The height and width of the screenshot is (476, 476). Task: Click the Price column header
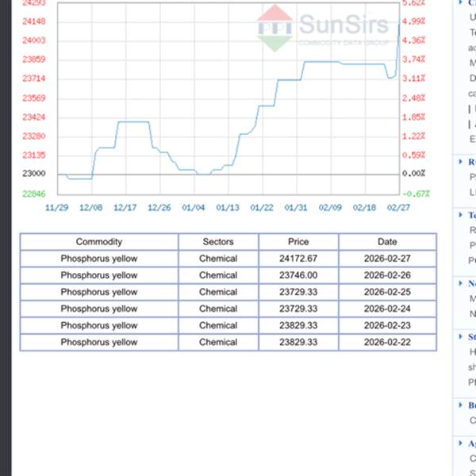(298, 242)
